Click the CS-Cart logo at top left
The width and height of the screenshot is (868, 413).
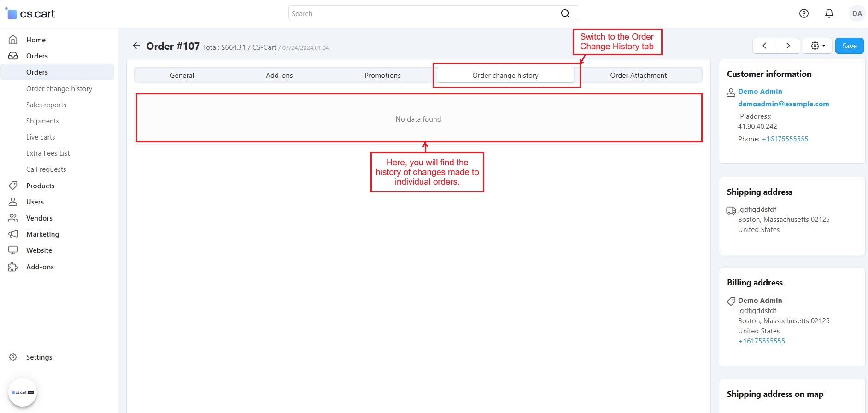coord(30,14)
